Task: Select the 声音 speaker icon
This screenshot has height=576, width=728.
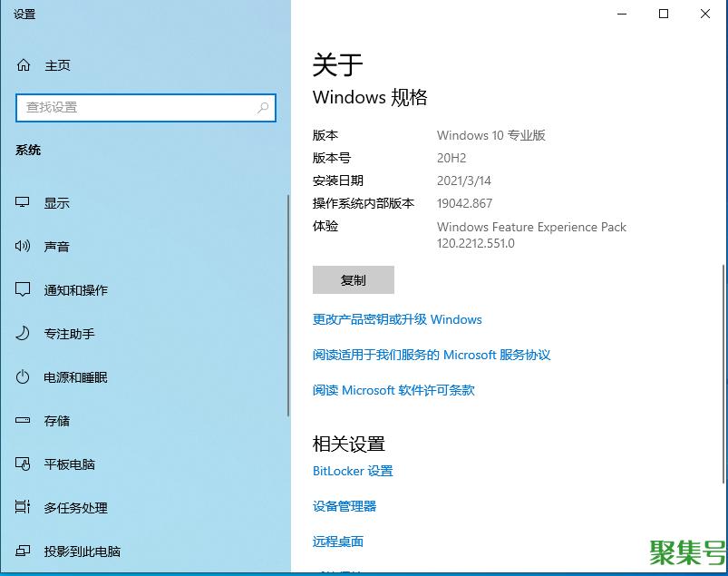Action: [x=24, y=247]
